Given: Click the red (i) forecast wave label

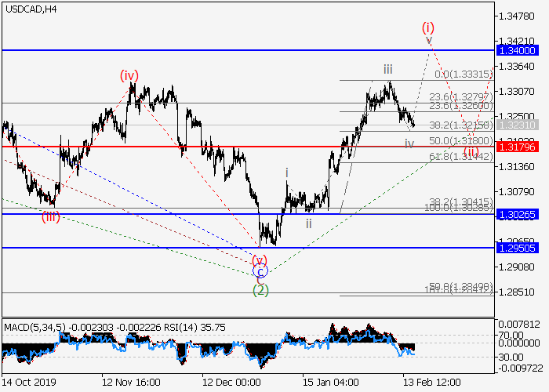Looking at the screenshot, I should tap(429, 26).
